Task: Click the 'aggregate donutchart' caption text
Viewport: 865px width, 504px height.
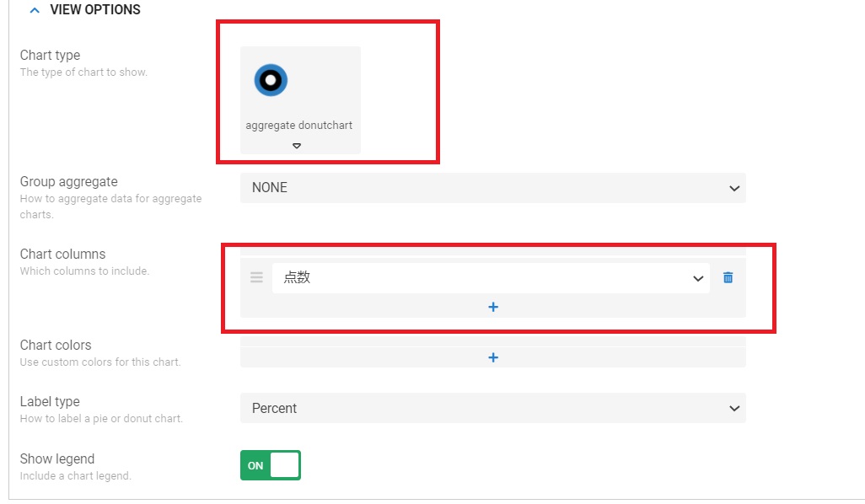Action: (x=299, y=126)
